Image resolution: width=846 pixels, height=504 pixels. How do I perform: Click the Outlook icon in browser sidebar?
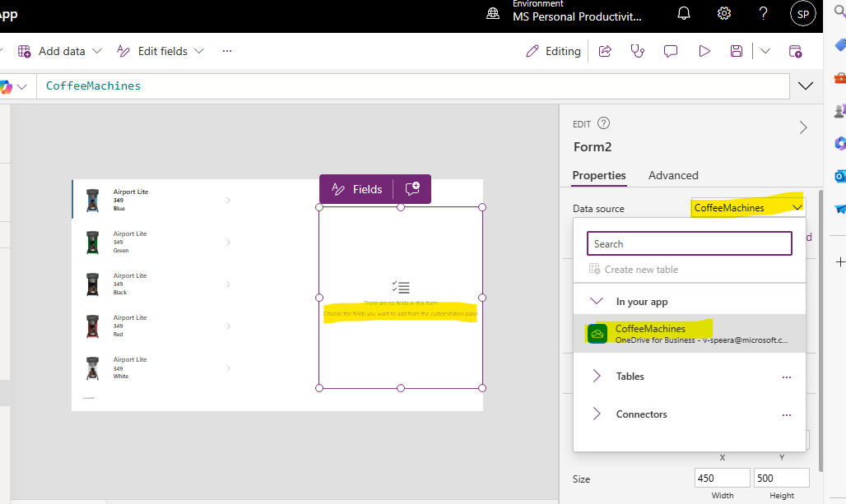(x=840, y=176)
